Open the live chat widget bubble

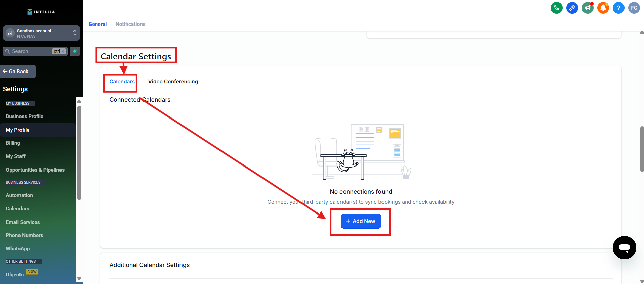pyautogui.click(x=624, y=248)
